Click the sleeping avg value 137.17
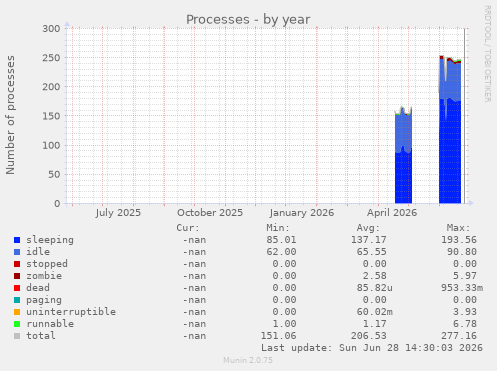Viewport: 497px width, 371px height. (x=369, y=240)
